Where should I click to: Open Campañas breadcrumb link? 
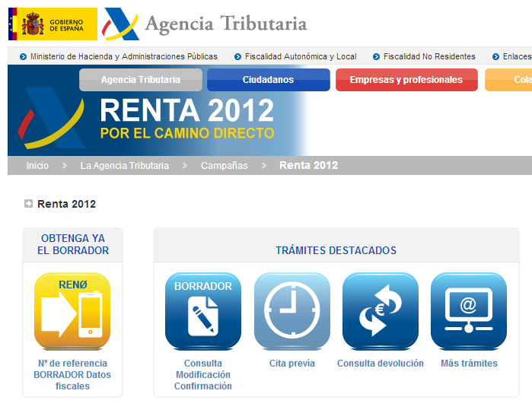[x=225, y=166]
